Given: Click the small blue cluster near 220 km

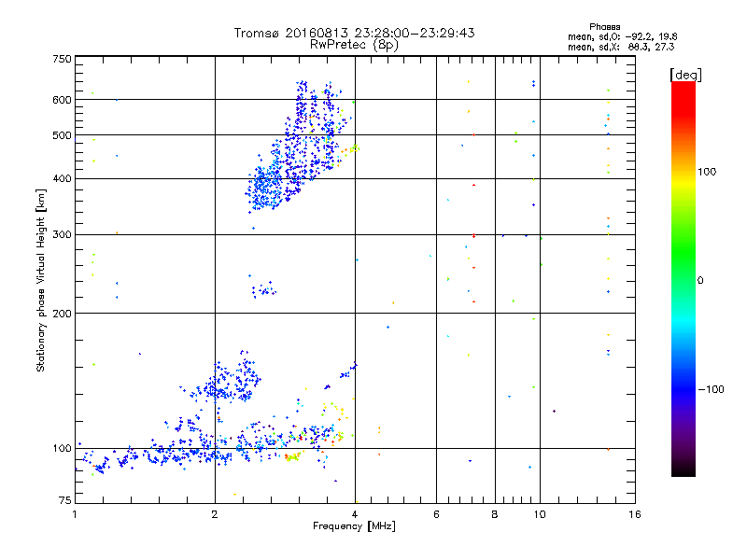Looking at the screenshot, I should click(x=263, y=288).
